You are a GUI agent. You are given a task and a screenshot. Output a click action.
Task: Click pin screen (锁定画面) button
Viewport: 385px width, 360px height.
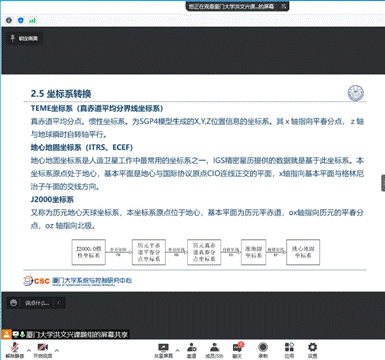pyautogui.click(x=24, y=39)
